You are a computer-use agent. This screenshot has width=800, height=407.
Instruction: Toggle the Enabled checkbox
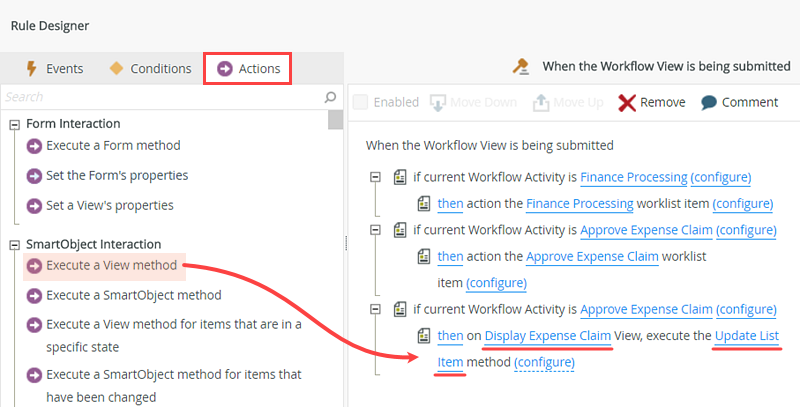[360, 102]
